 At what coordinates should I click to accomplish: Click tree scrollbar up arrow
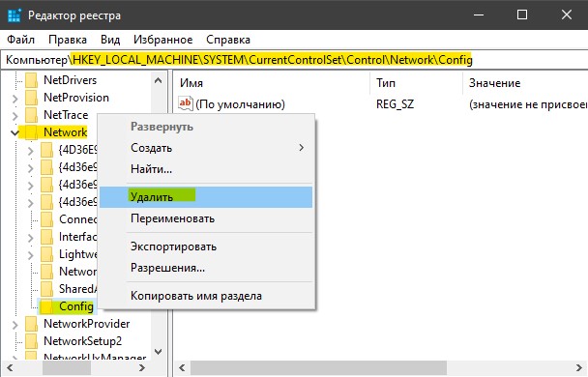click(x=159, y=80)
